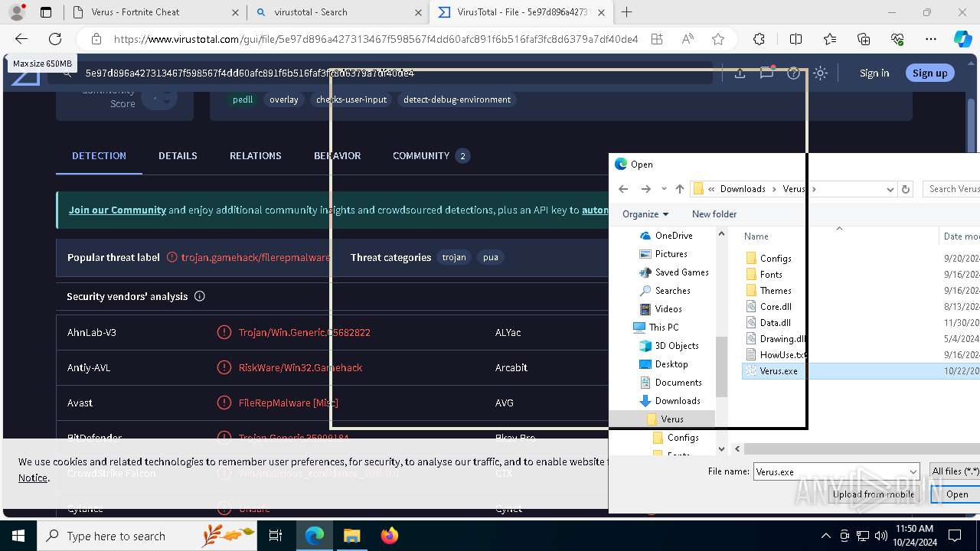980x551 pixels.
Task: Open Copilot sidebar icon
Action: [962, 39]
